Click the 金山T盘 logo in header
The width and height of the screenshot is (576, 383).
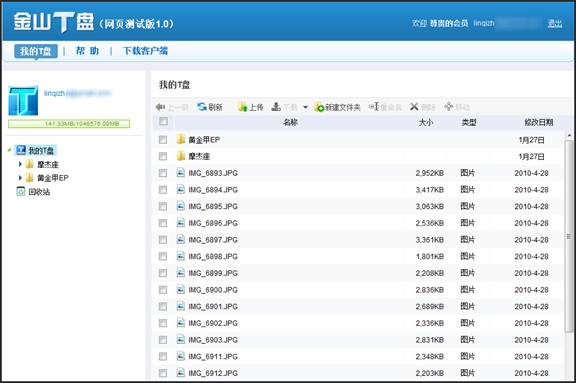(x=54, y=22)
